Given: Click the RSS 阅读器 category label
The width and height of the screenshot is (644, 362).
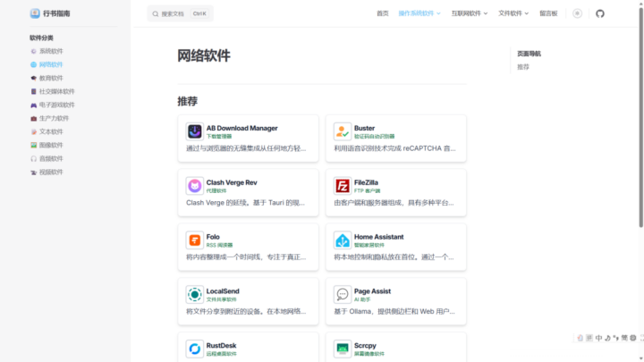Looking at the screenshot, I should [219, 245].
